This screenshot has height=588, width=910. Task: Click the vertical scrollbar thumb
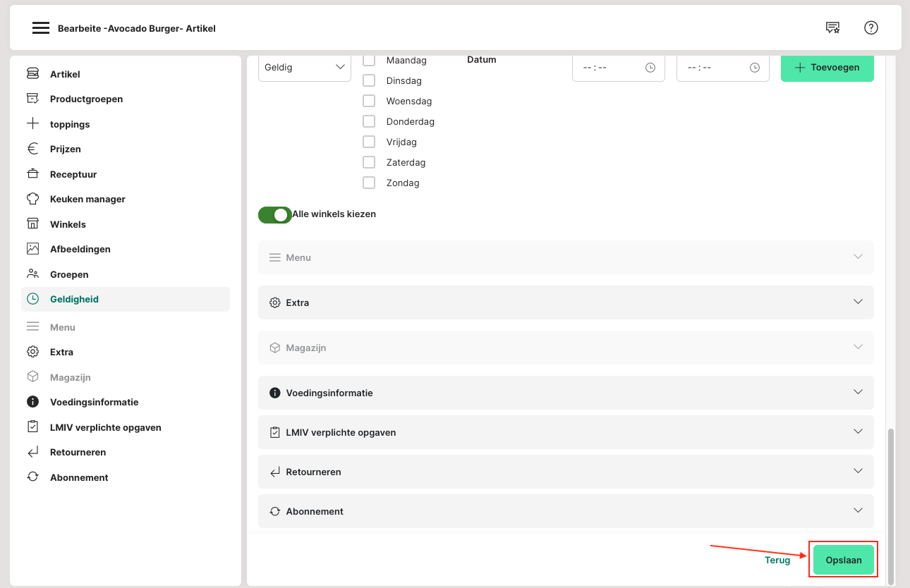(890, 504)
